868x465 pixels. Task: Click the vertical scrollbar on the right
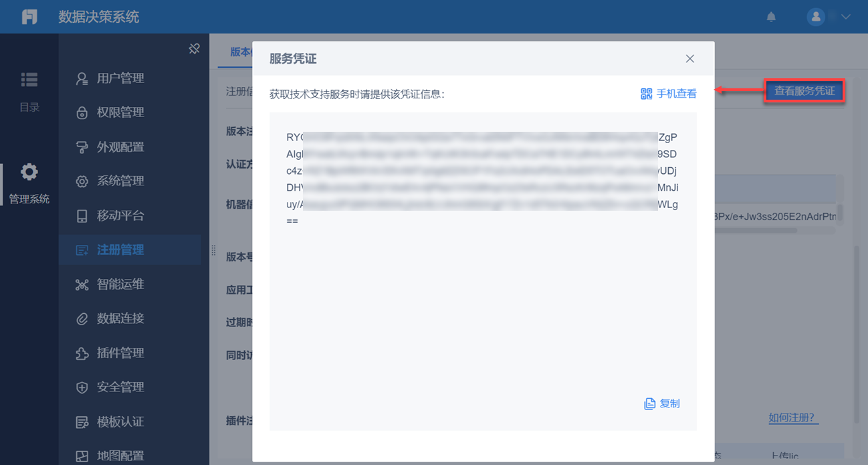tap(857, 335)
